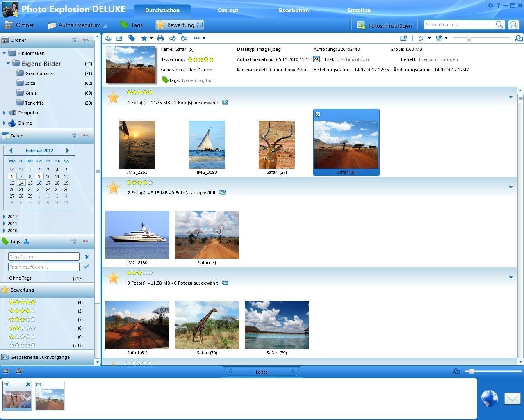Open the giraffe photo Safari (79)
The image size is (524, 420).
point(207,325)
